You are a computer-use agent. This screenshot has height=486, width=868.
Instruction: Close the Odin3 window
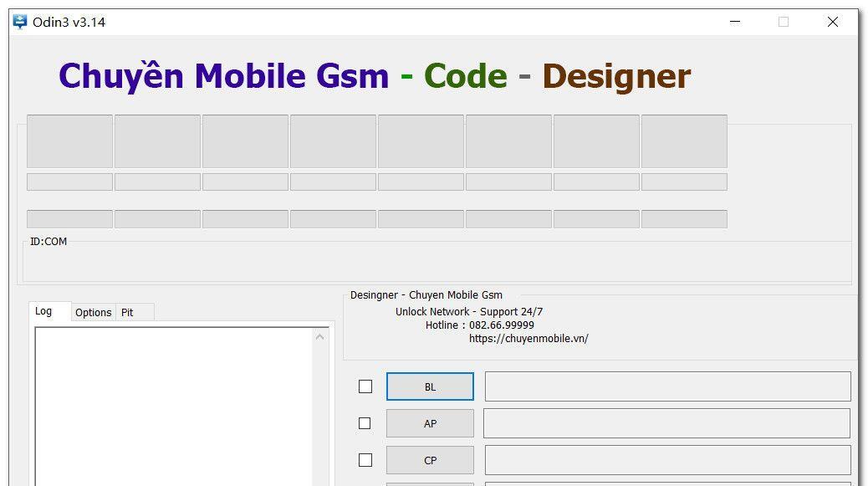tap(833, 22)
